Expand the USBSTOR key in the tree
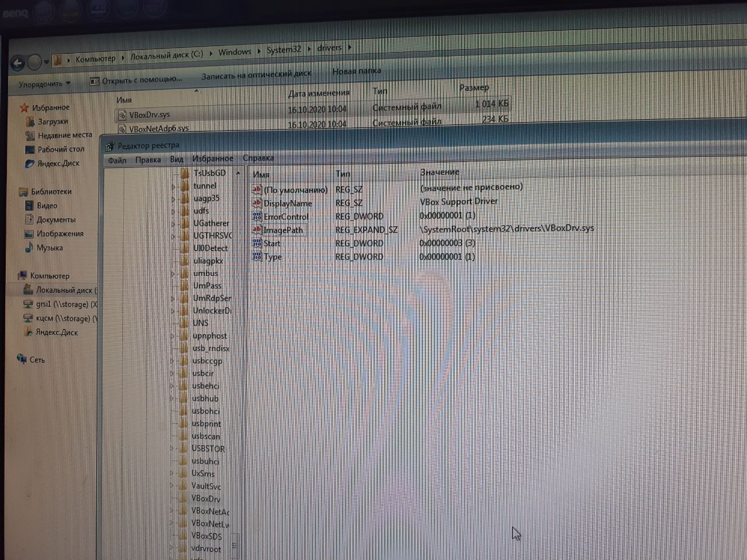 point(172,449)
